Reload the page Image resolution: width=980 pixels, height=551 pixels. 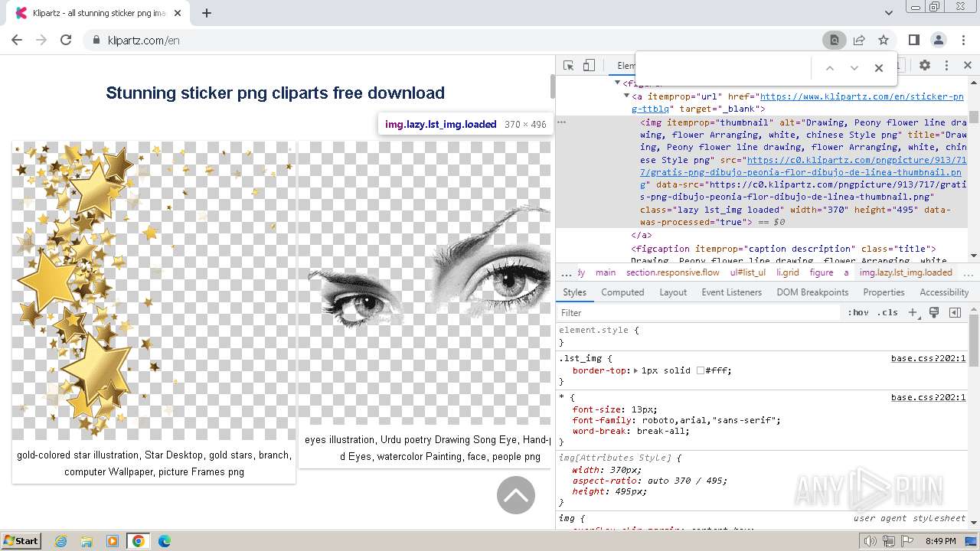pos(66,40)
